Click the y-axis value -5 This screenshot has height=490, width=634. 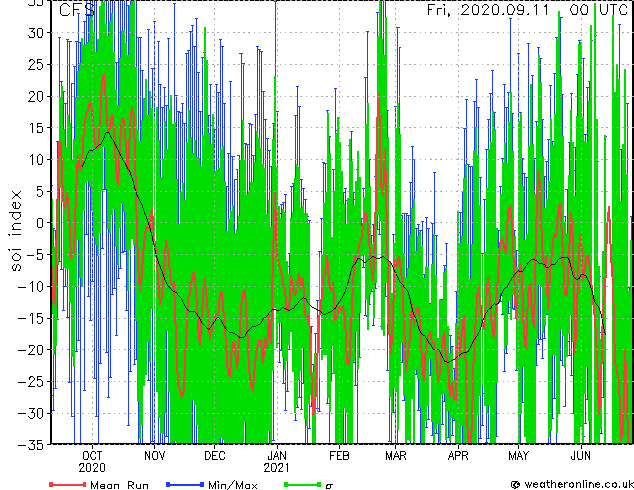[x=36, y=255]
